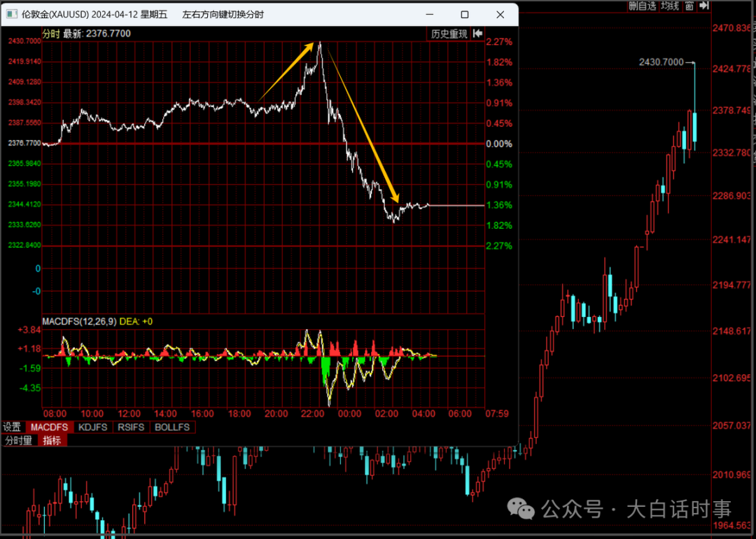Click the app icon in the popup title bar

point(10,14)
